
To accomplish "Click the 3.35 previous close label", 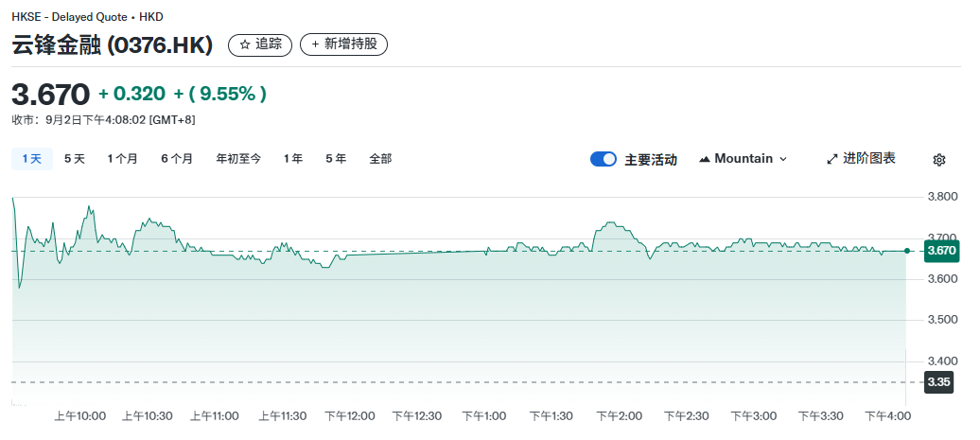I will pyautogui.click(x=938, y=382).
